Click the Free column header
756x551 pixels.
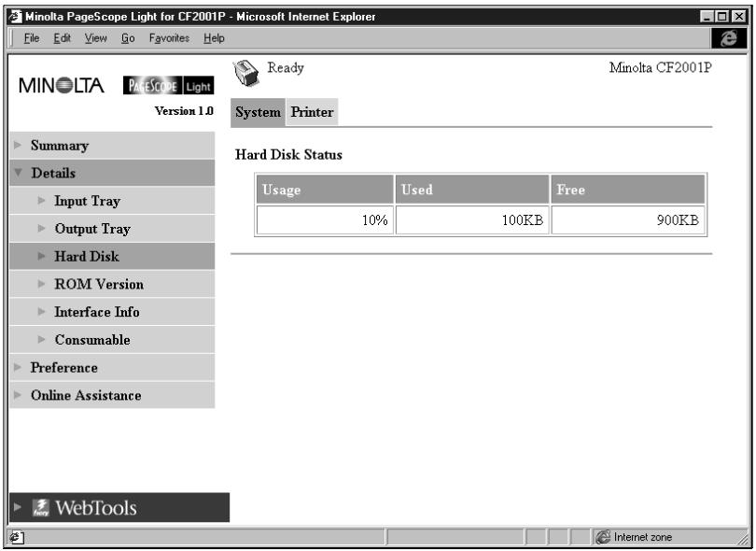pyautogui.click(x=628, y=190)
